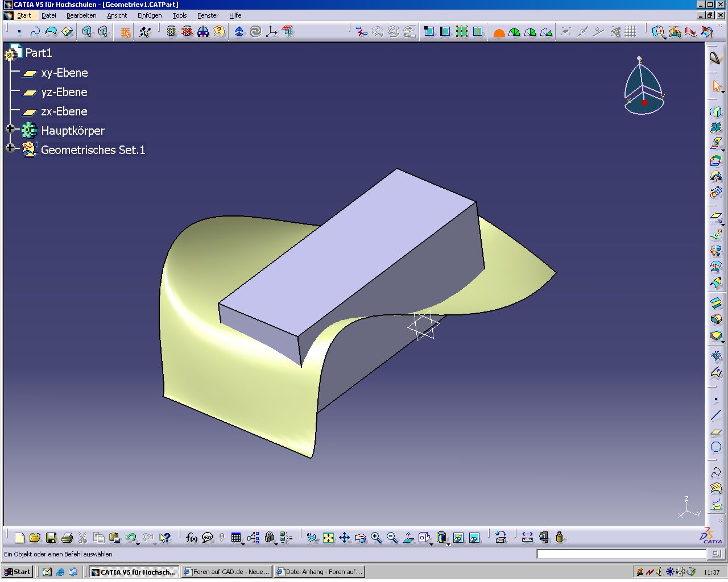
Task: Click the Undo arrow icon
Action: click(131, 538)
